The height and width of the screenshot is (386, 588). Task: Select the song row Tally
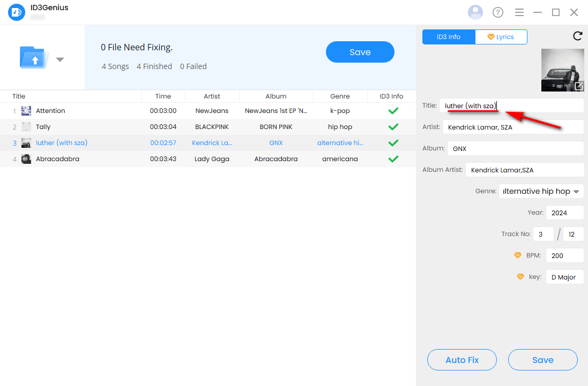(x=208, y=127)
